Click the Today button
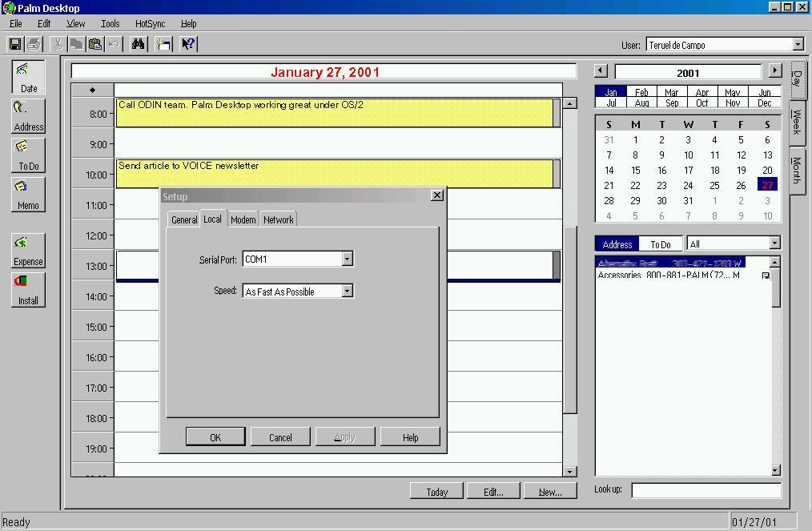The width and height of the screenshot is (812, 531). 436,491
